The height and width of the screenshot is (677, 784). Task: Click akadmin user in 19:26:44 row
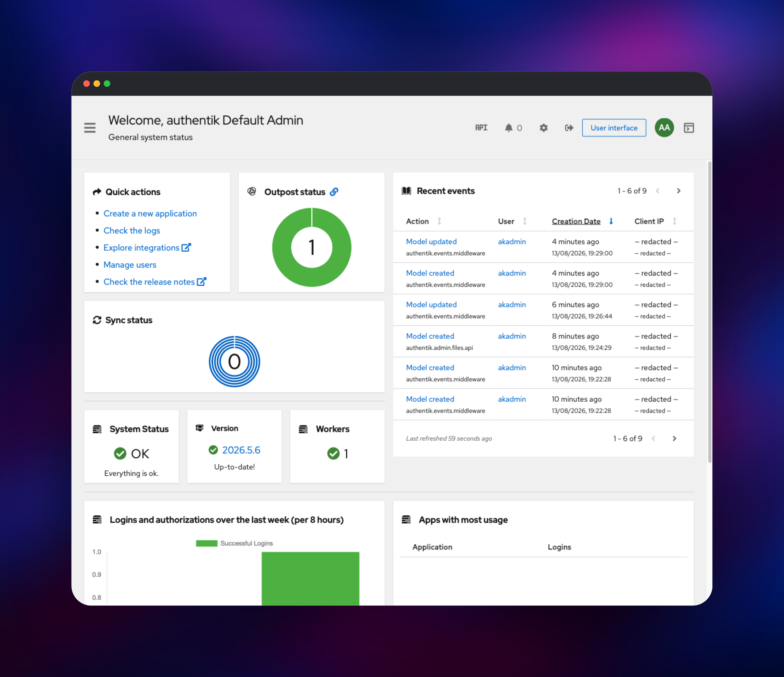pos(512,304)
